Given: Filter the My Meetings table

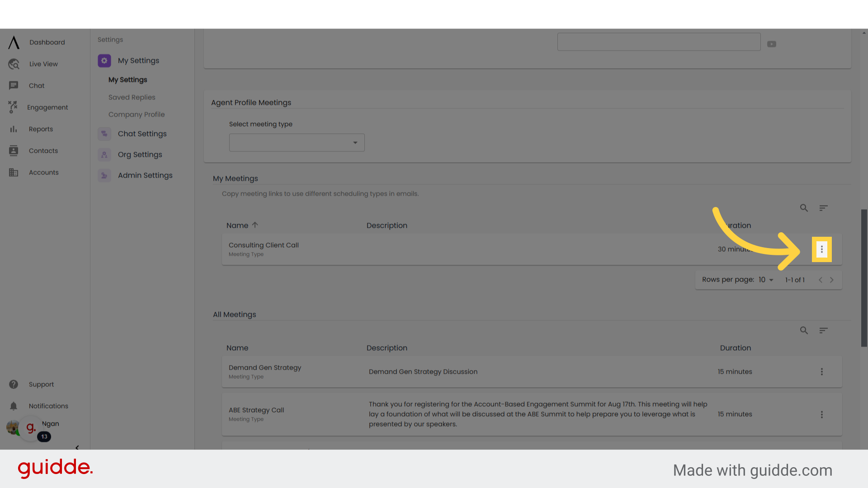Looking at the screenshot, I should coord(823,208).
